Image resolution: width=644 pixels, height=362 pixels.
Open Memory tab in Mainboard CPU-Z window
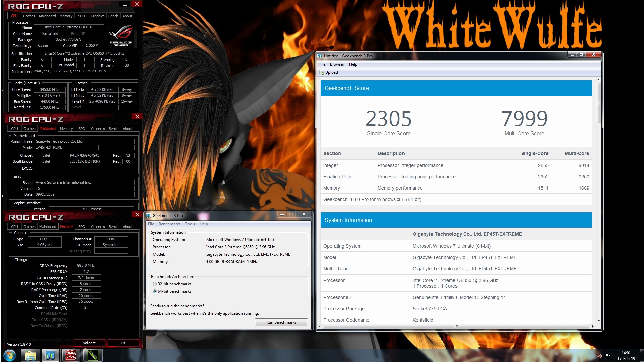[66, 129]
